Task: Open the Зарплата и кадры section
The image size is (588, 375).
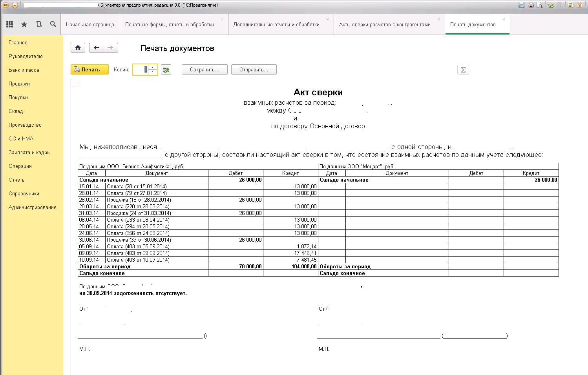Action: 29,152
